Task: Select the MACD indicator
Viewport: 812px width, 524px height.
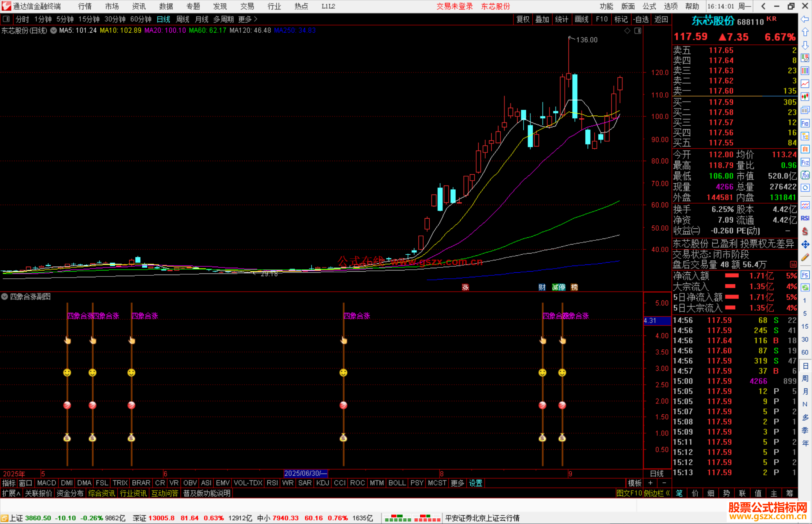Action: tap(47, 483)
